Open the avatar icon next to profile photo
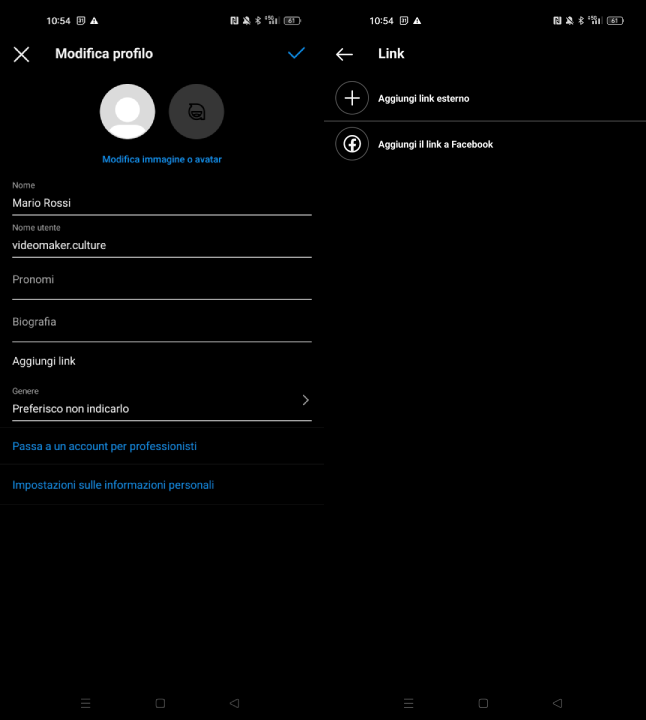This screenshot has width=646, height=720. tap(196, 111)
